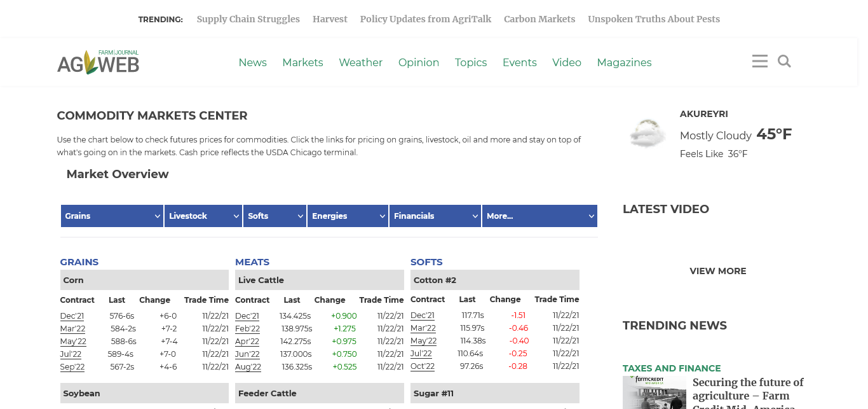Go to Markets in the navigation
The image size is (868, 409).
[x=302, y=62]
